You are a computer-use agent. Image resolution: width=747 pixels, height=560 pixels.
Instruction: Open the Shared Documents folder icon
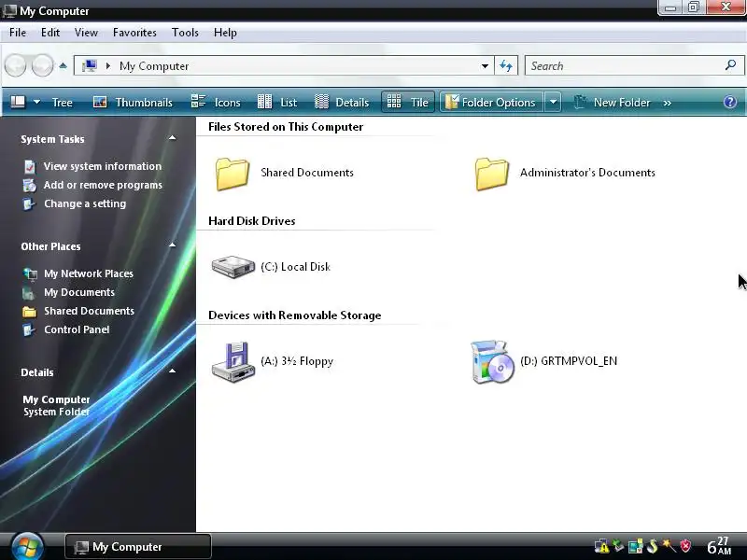pyautogui.click(x=232, y=174)
